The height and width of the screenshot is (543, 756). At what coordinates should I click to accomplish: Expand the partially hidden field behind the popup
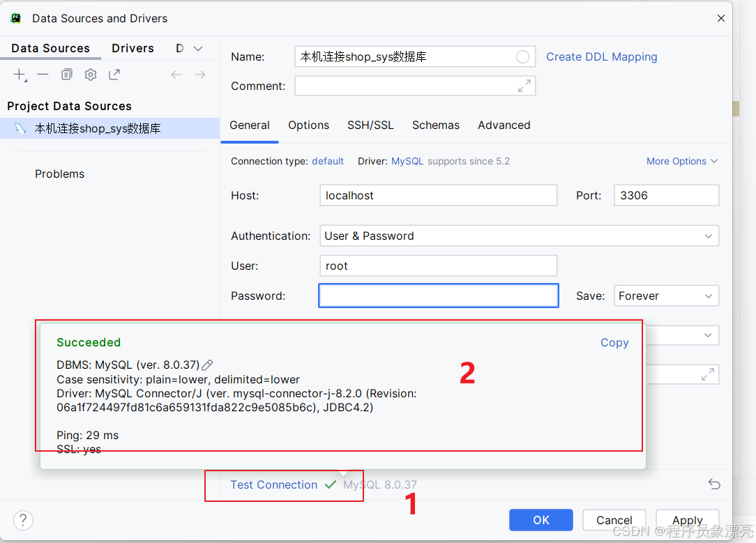tap(707, 374)
